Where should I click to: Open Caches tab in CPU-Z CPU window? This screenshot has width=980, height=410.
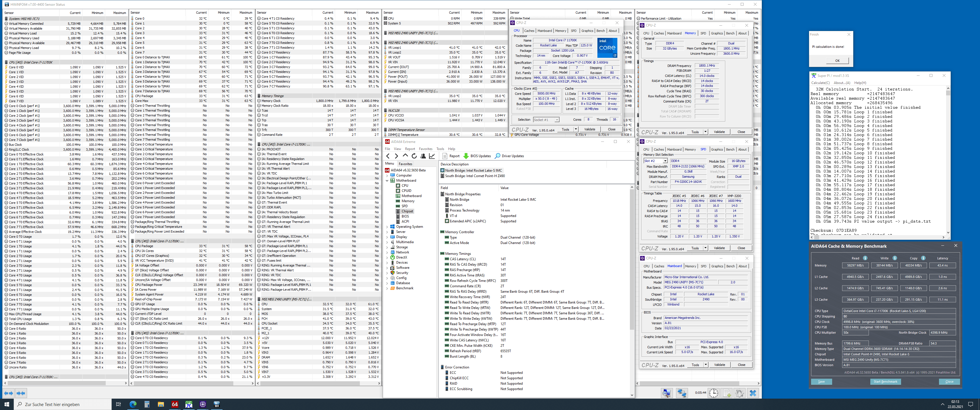(529, 31)
